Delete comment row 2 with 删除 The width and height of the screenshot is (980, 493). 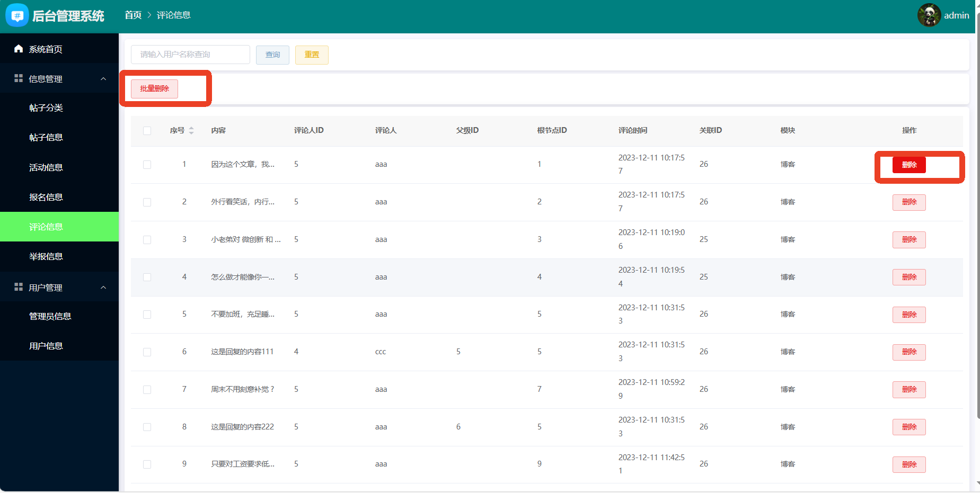click(909, 202)
